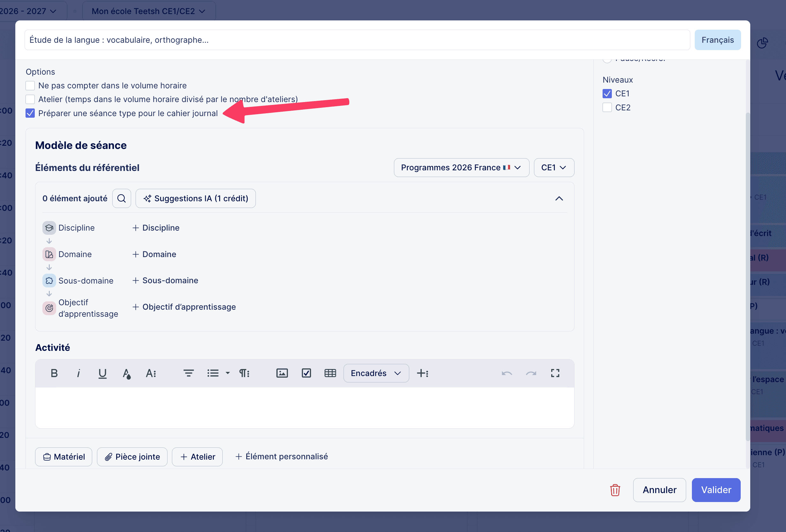Click inside the Activité text area

(305, 408)
